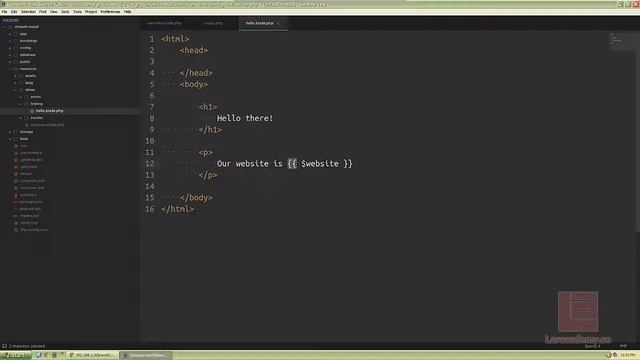Expand the tests folder arrow
The image size is (640, 360).
click(10, 139)
